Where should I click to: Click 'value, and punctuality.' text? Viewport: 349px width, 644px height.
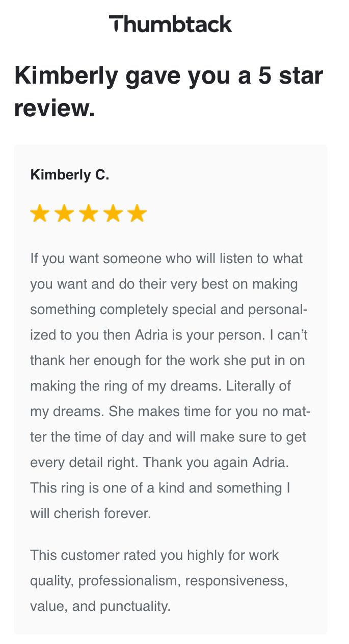(x=100, y=606)
